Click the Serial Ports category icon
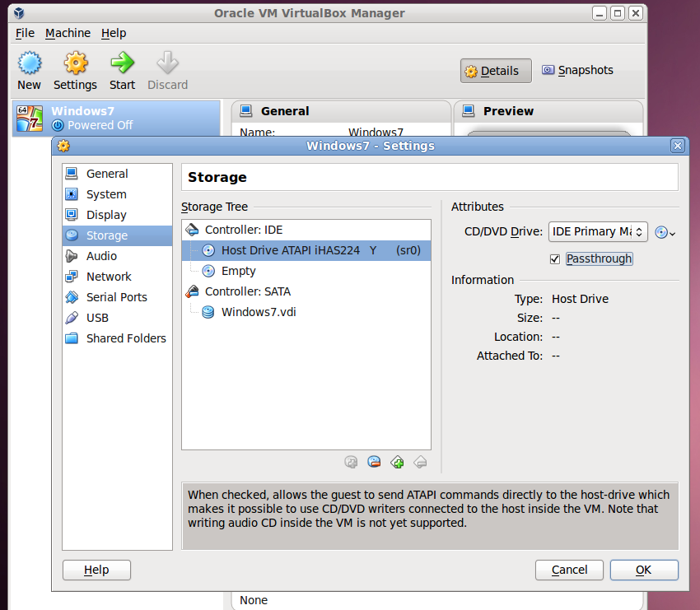 point(72,296)
